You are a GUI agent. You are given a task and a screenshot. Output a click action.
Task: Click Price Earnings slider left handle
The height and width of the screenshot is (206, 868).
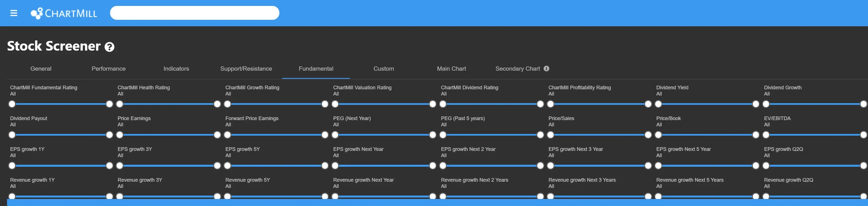click(120, 135)
